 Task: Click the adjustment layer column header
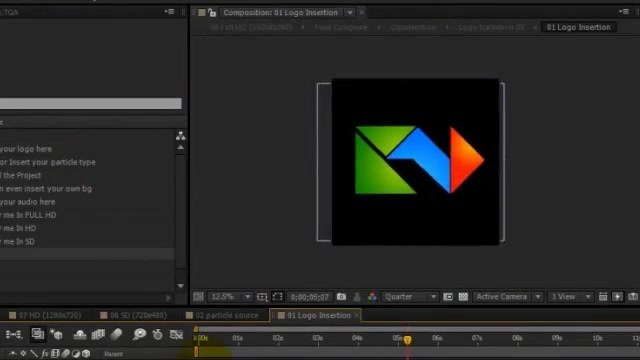[x=76, y=353]
